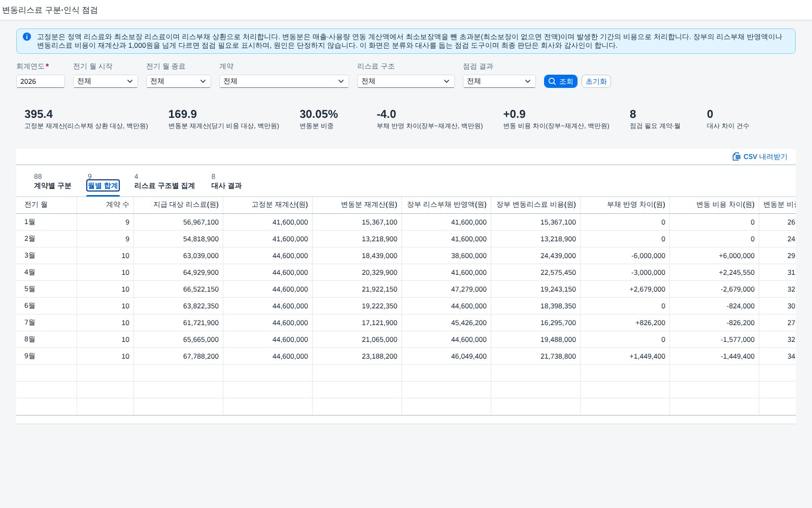Click the CSV 내려받기 link text

(765, 156)
